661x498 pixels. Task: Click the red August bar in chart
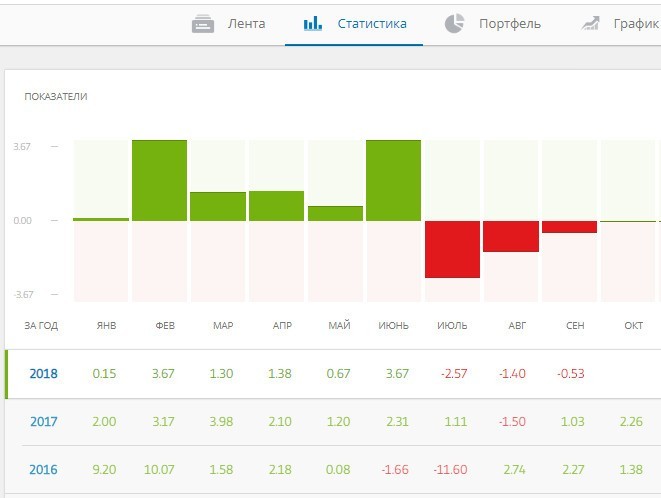tap(510, 237)
